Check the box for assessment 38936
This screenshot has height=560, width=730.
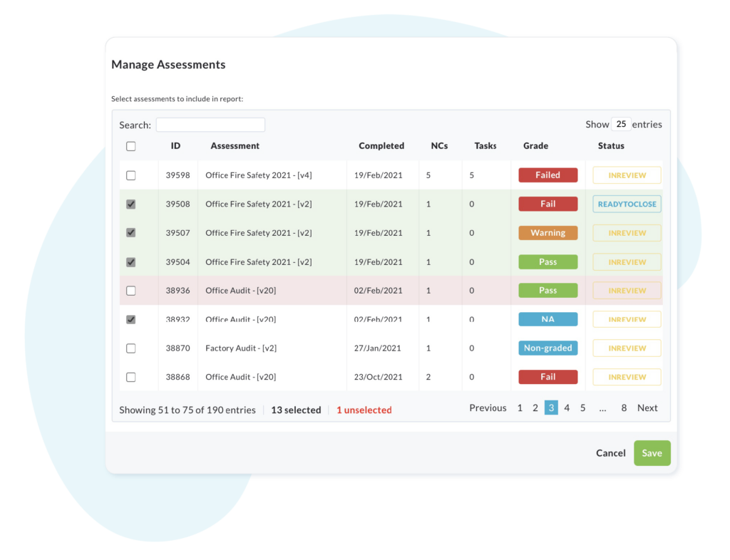pyautogui.click(x=131, y=291)
